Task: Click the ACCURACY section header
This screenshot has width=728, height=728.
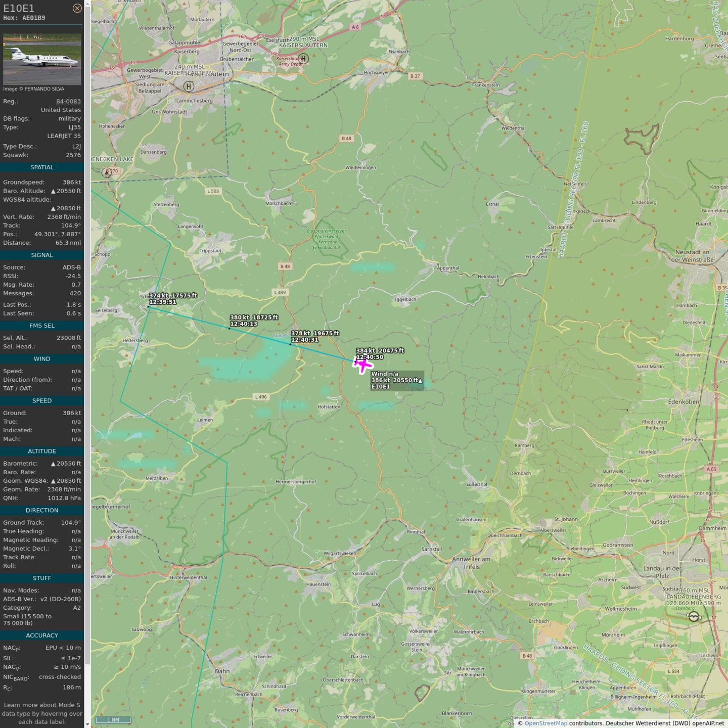Action: click(42, 635)
